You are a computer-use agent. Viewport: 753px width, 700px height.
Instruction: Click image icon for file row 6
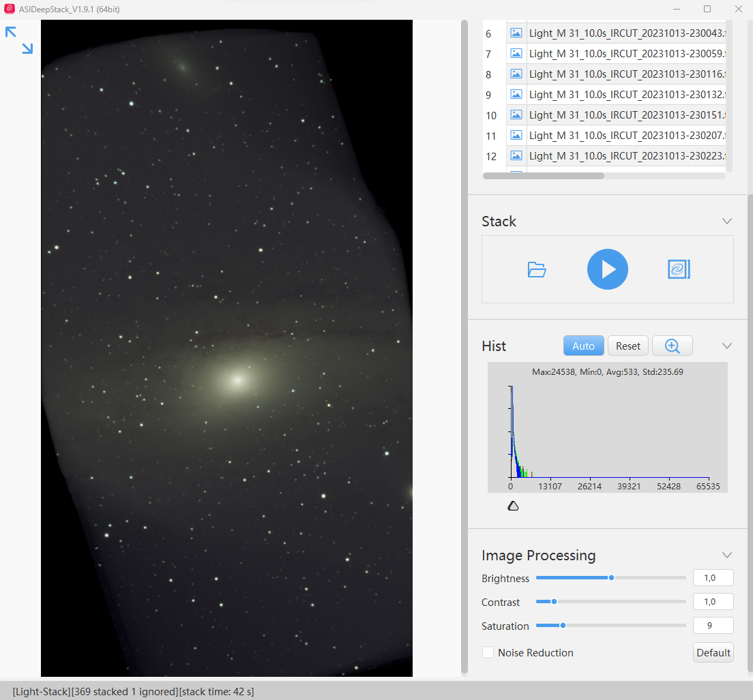pos(516,33)
